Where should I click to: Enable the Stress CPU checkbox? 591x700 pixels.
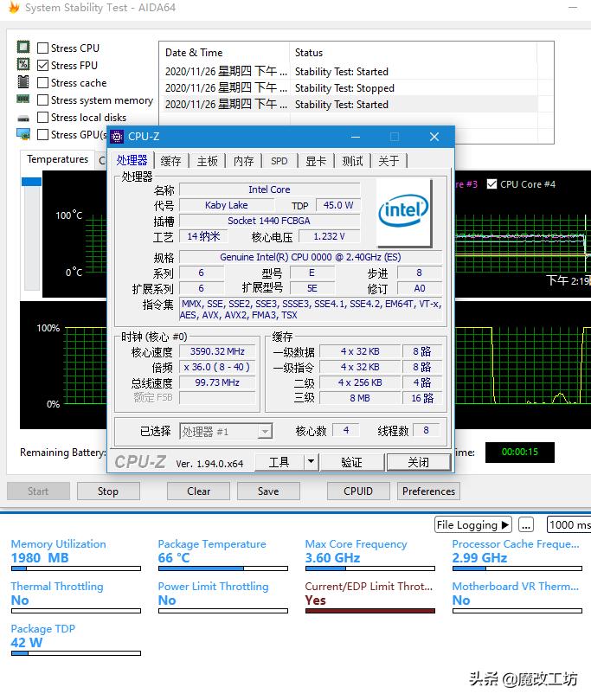pyautogui.click(x=43, y=48)
